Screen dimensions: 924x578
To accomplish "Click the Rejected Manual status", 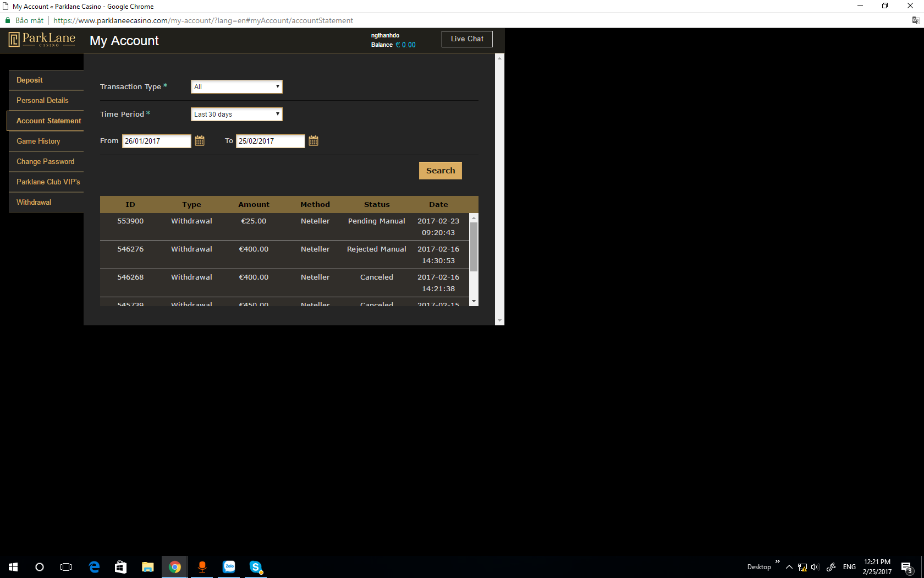I will pos(377,249).
